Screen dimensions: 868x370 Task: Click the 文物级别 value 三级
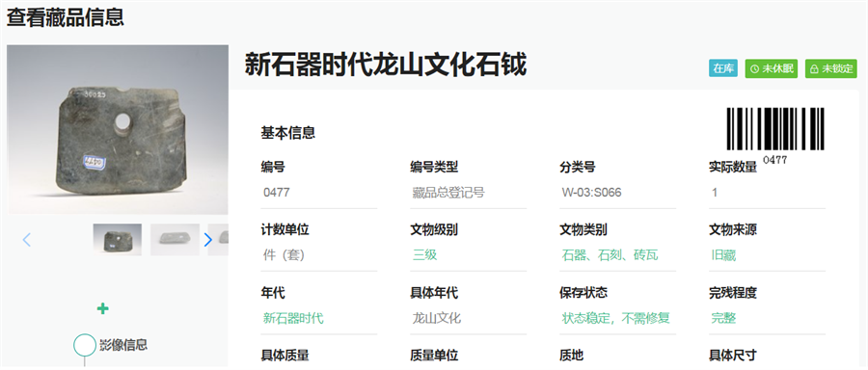(x=424, y=255)
